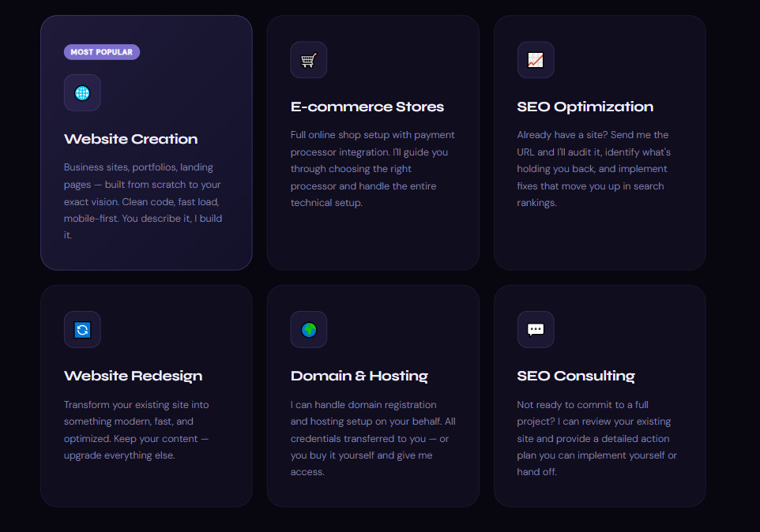Click the 'Business sites, portfolios' description text
Image resolution: width=760 pixels, height=532 pixels.
143,201
